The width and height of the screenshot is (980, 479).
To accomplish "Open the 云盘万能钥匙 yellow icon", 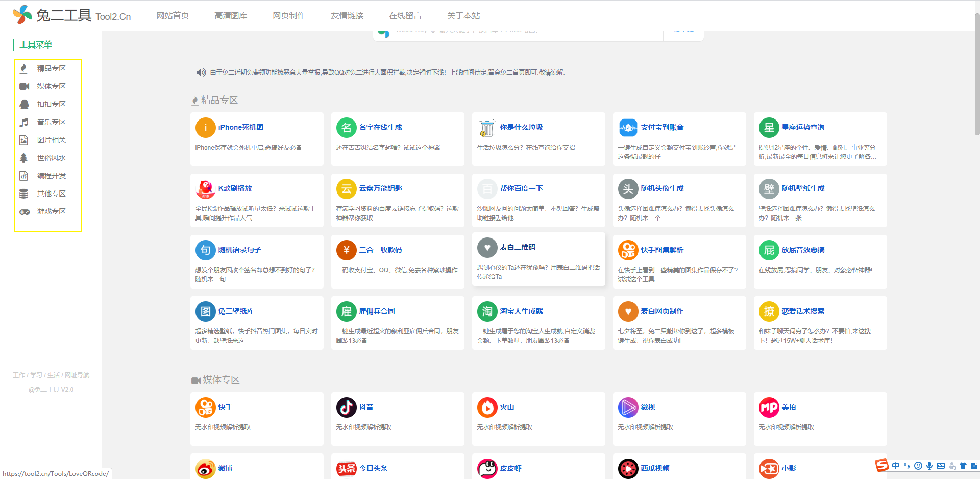I will click(346, 189).
